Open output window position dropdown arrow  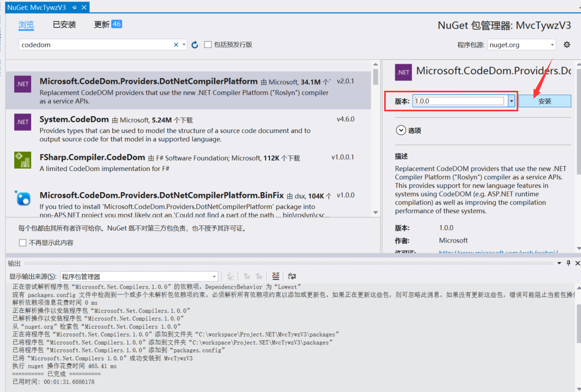tap(559, 263)
